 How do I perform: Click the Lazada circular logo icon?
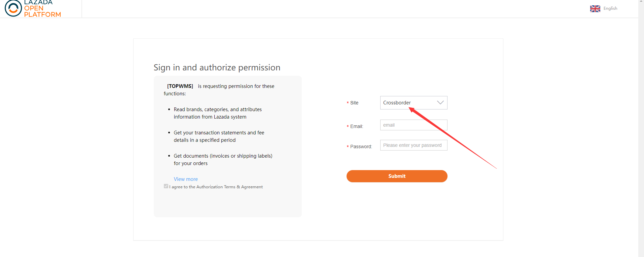coord(13,8)
